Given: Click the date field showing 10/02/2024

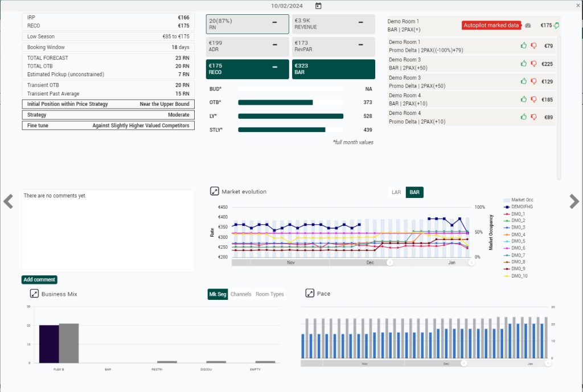Looking at the screenshot, I should click(287, 6).
